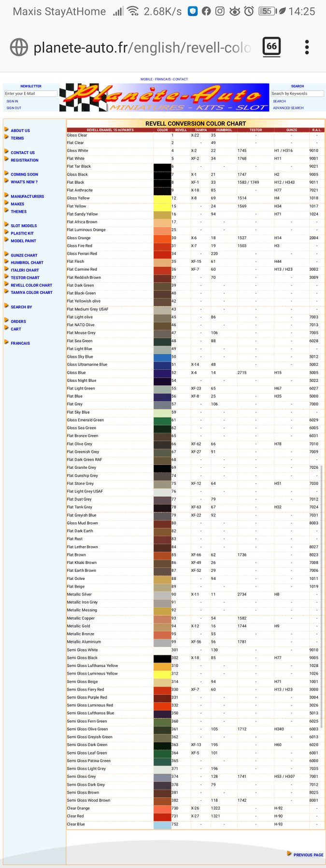
Task: Click the REVELL CONVERSION COLOR CHART heading
Action: pyautogui.click(x=196, y=124)
